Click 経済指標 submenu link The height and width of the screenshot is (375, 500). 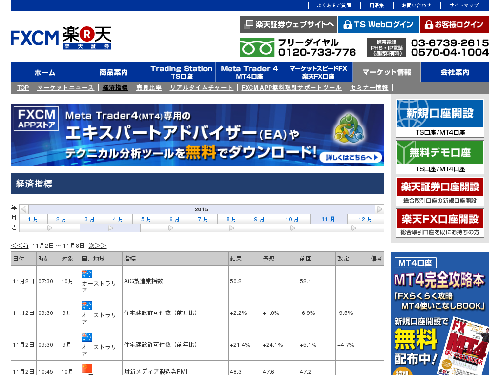coord(115,88)
